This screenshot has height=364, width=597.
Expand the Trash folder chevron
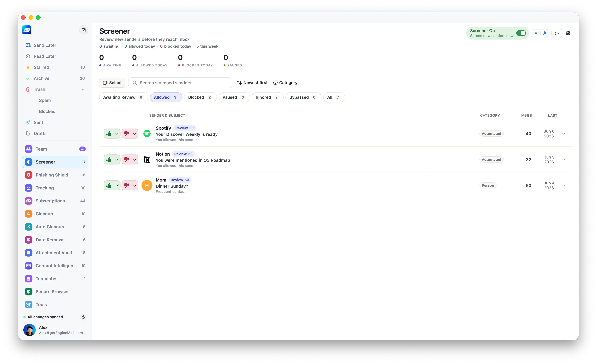pos(83,89)
